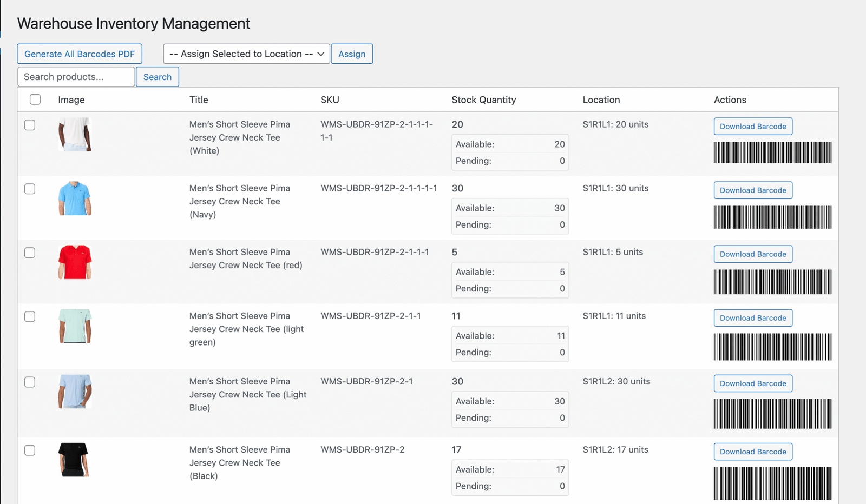Screen dimensions: 866x504
Task: Click Available 5 stock value
Action: [x=562, y=272]
